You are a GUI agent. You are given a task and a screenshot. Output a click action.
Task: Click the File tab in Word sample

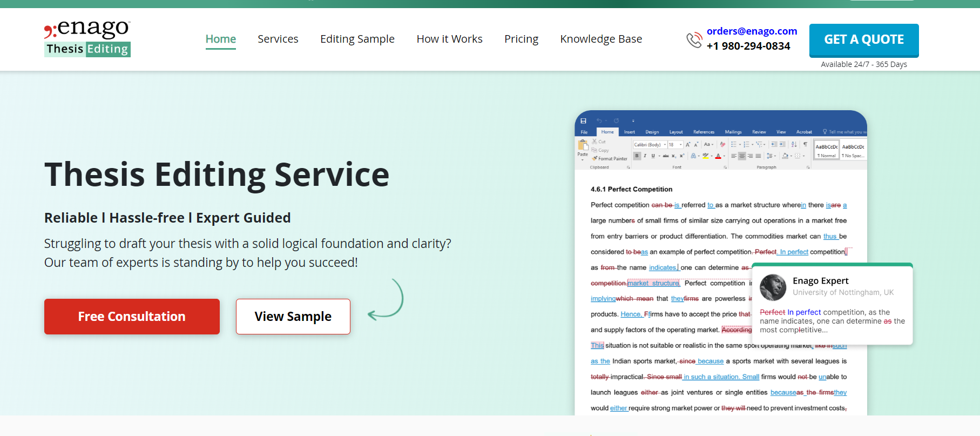584,132
